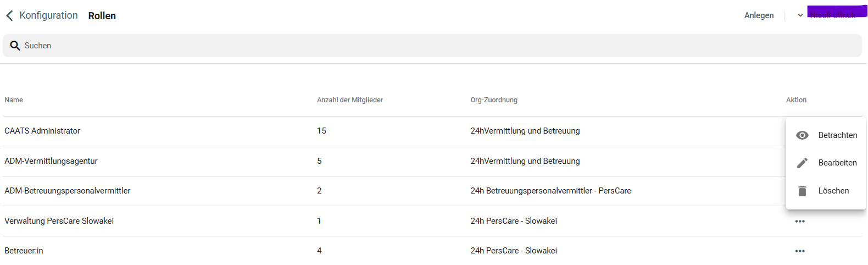This screenshot has width=868, height=265.
Task: Open three-dot action menu for Betreuer:in
Action: coord(800,251)
